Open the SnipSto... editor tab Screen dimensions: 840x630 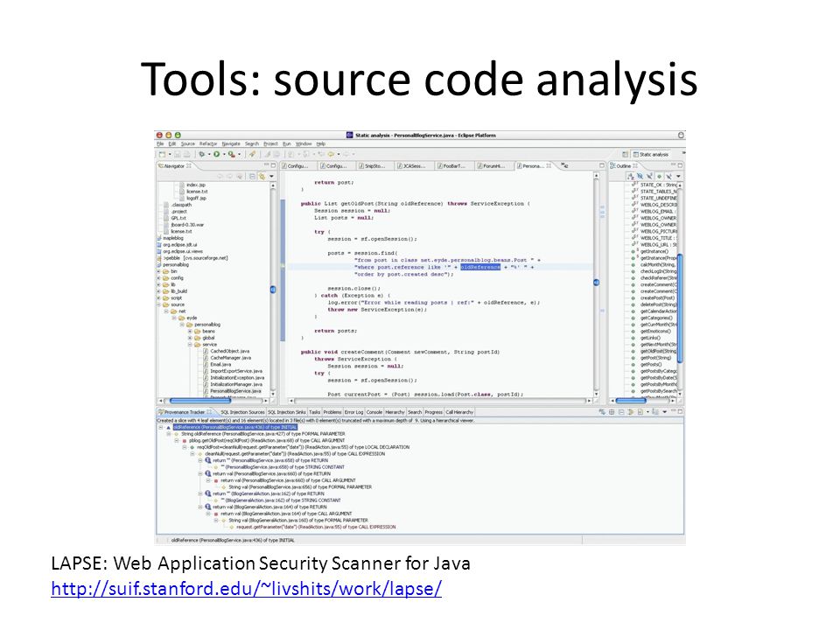pyautogui.click(x=372, y=166)
